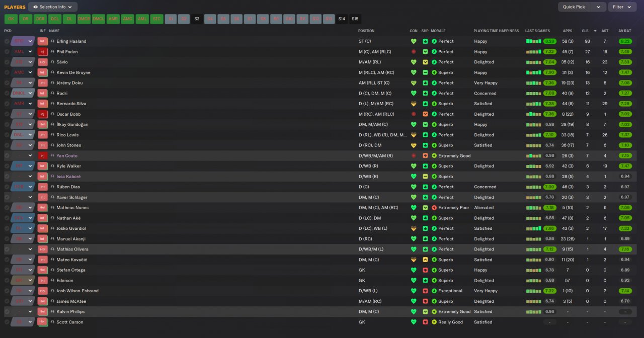This screenshot has width=644, height=338.
Task: Toggle selection check for Rúben Dias
Action: [7, 187]
